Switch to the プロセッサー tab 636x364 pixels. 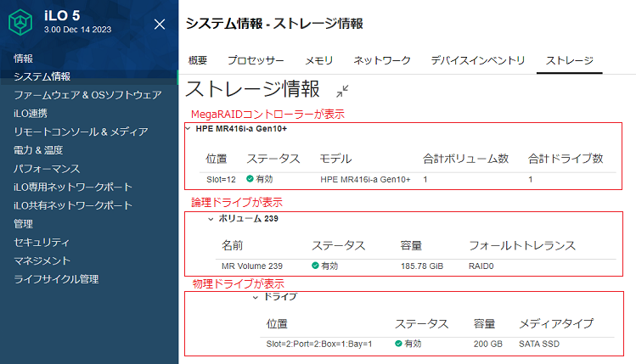(x=256, y=60)
